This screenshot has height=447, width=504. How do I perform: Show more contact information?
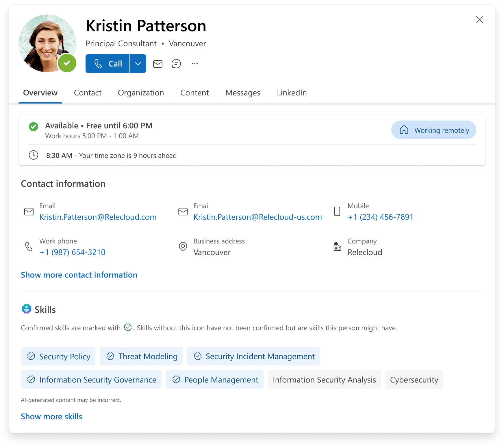(x=79, y=275)
